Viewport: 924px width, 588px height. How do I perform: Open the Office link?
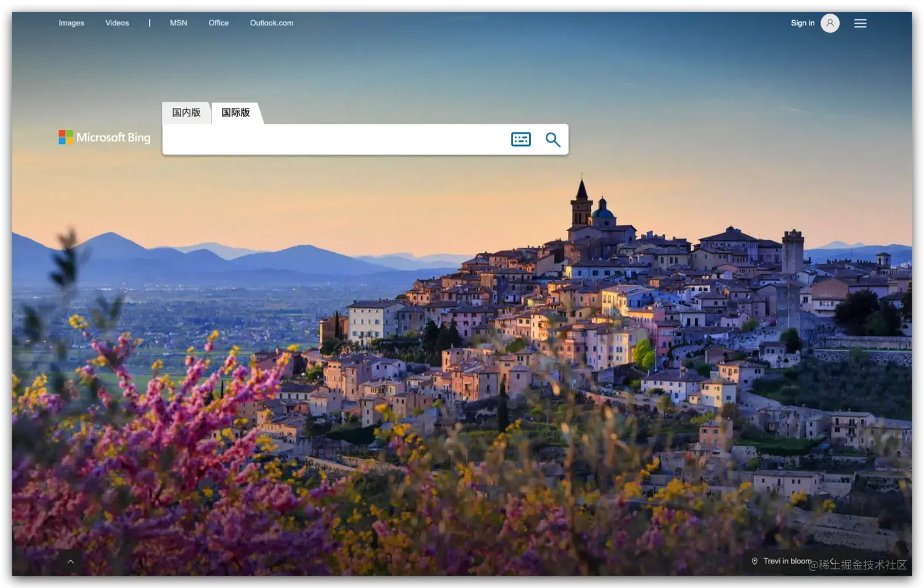click(x=219, y=23)
